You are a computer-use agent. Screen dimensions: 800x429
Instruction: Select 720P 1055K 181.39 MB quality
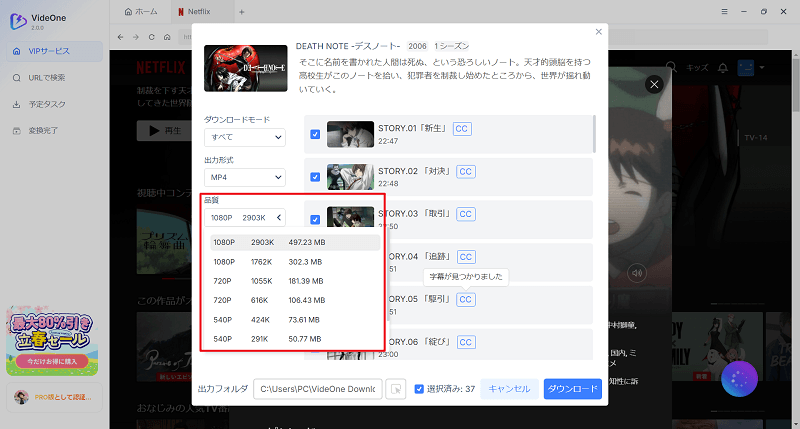(x=295, y=281)
